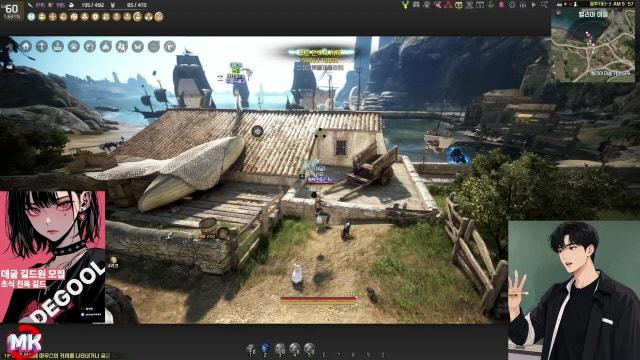Click the yellow ring icon in top menu
The width and height of the screenshot is (640, 360).
point(459,5)
